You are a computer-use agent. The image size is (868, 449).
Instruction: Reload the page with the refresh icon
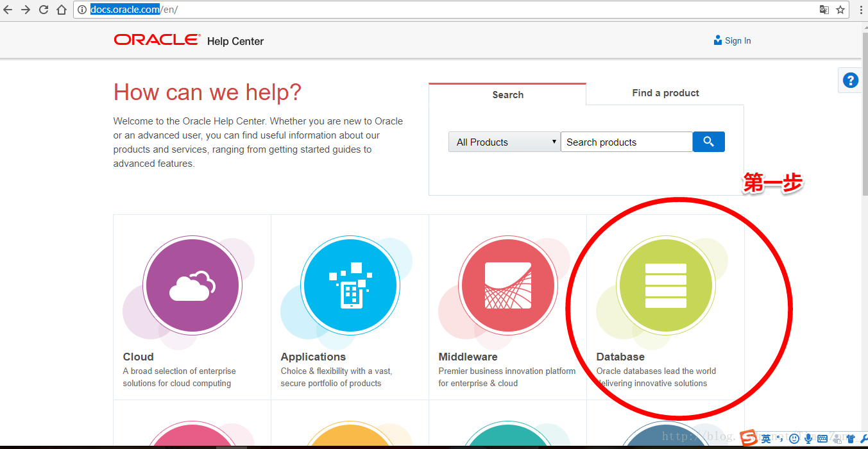(x=44, y=10)
